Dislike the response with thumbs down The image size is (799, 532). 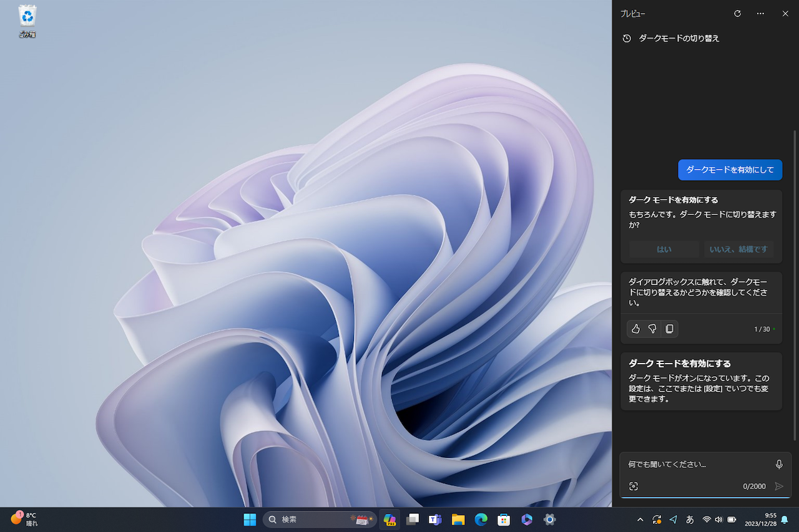652,329
